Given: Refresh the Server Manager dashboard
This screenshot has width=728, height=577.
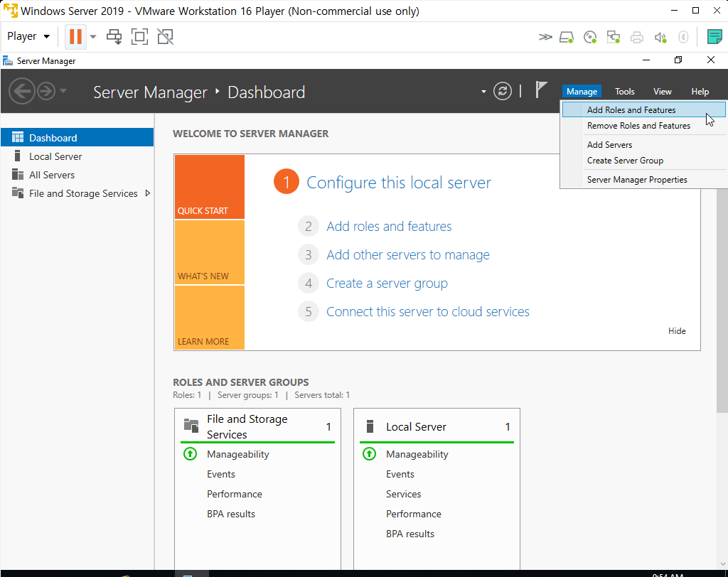Looking at the screenshot, I should click(503, 91).
